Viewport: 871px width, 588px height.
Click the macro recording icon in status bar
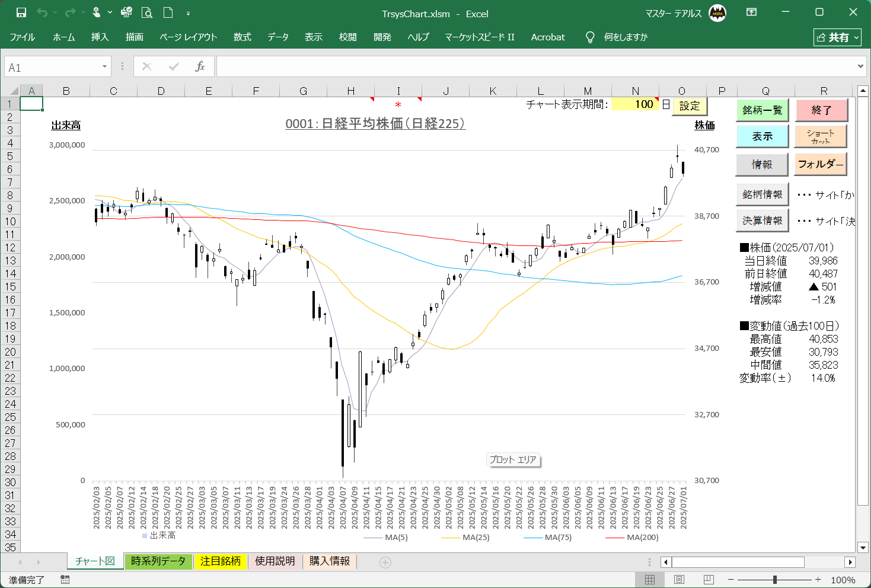click(x=65, y=580)
